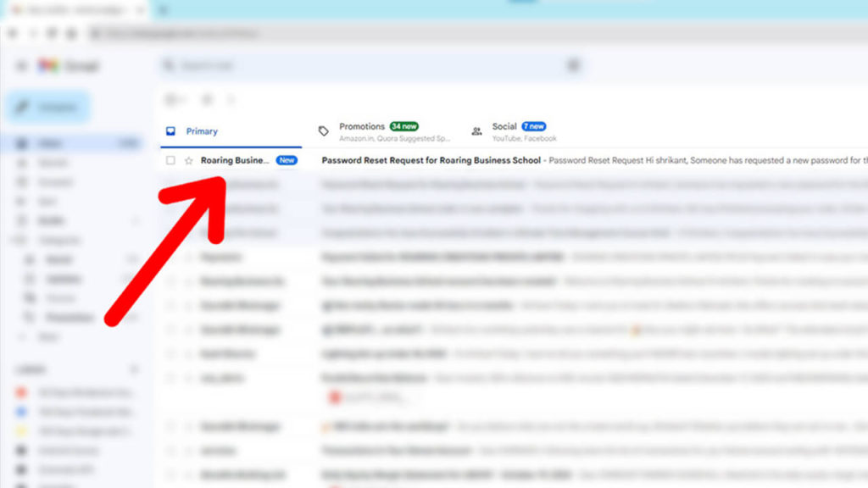Open the Gmail main menu hamburger icon
The height and width of the screenshot is (488, 868).
[21, 66]
